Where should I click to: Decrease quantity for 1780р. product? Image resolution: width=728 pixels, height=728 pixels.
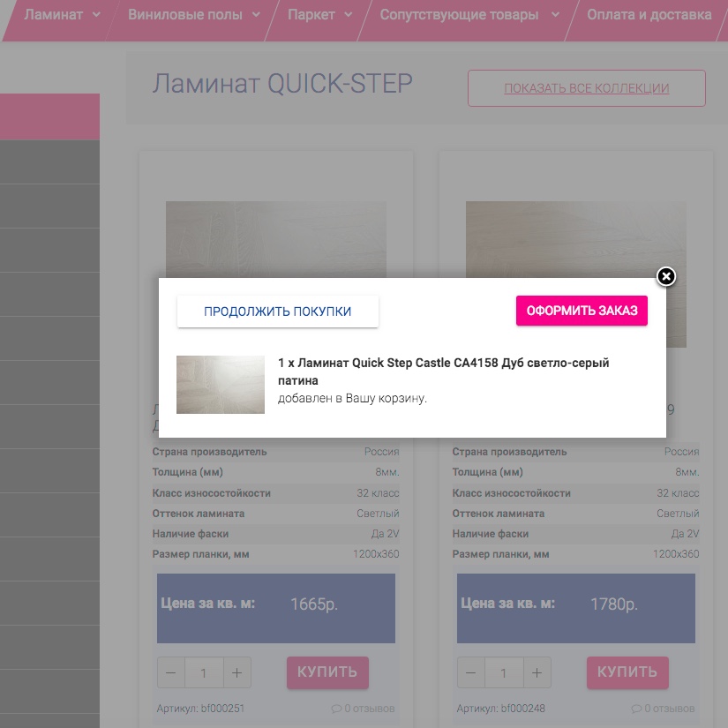point(471,673)
